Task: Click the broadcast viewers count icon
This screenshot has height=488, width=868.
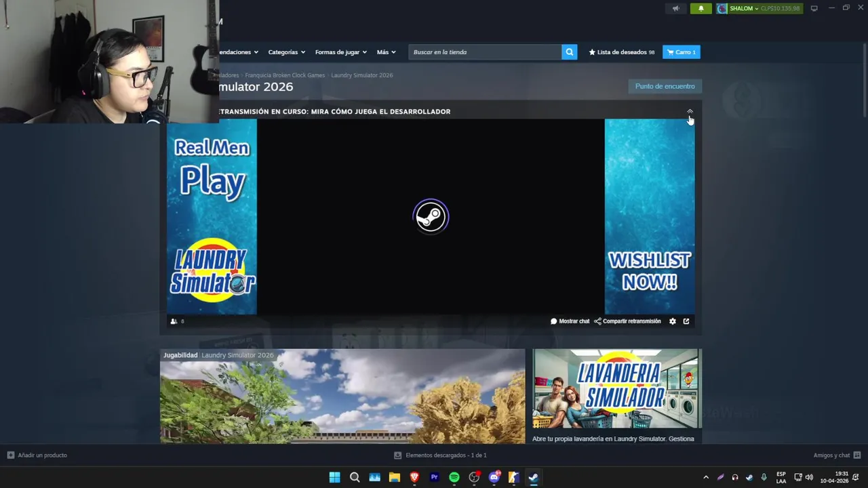Action: [x=174, y=321]
